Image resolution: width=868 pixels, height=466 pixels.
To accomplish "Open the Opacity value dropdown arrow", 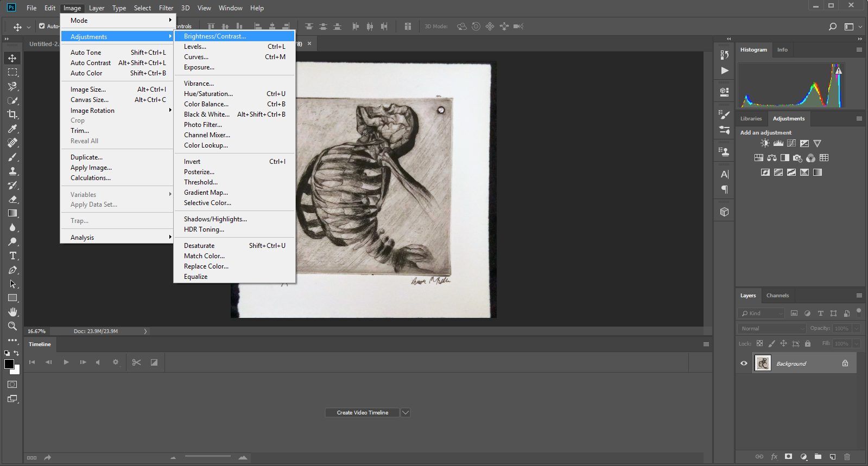I will (x=857, y=328).
